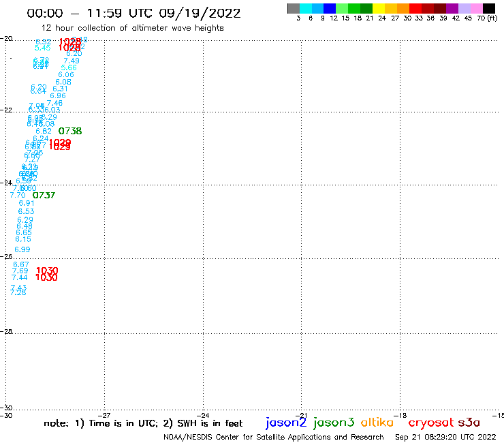Click the wave height value 6.91

(x=27, y=203)
